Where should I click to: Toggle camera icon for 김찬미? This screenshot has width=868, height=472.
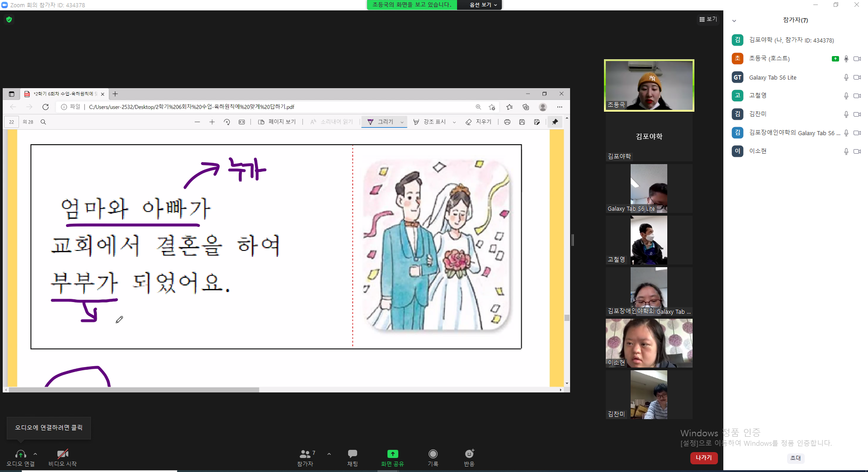coord(857,114)
